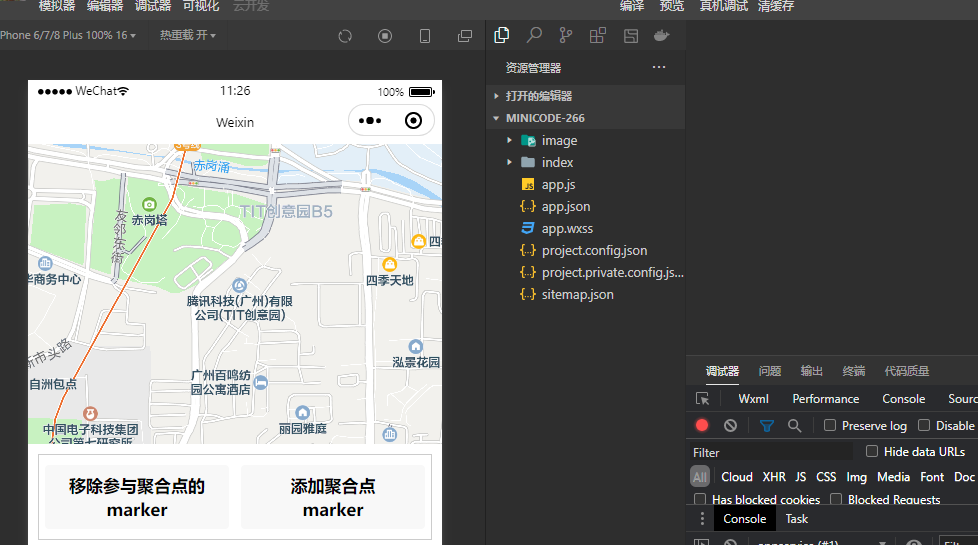Click the element inspector picker icon
This screenshot has height=545, width=978.
[x=702, y=398]
